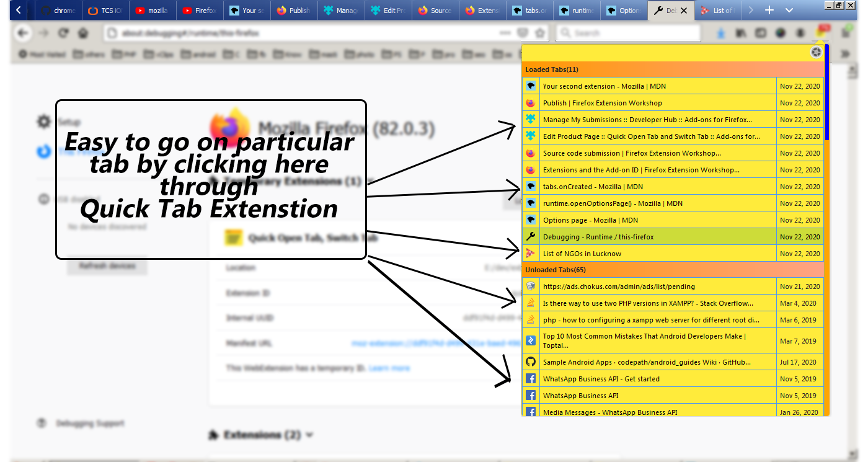Click icon beside 'List of NGOs in Lucknow'
Viewport: 868px width, 462px height.
[531, 254]
